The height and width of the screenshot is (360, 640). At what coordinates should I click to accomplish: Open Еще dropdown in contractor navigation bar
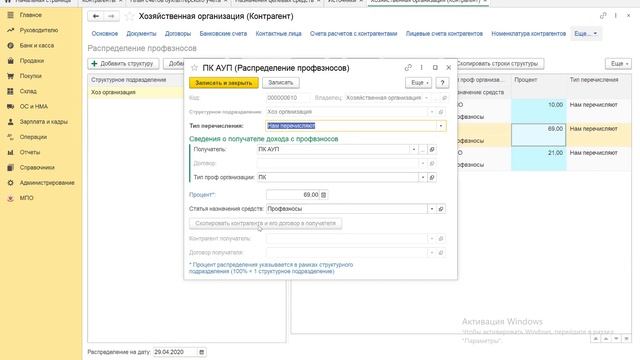pos(586,33)
